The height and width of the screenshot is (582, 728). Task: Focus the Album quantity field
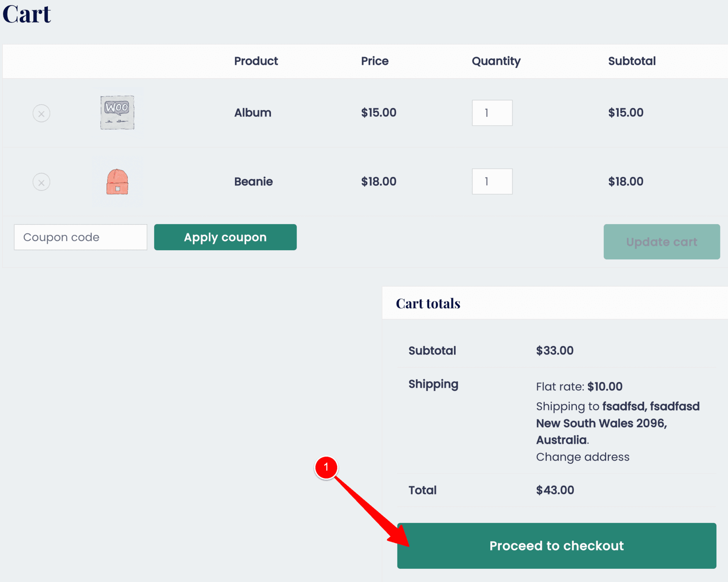point(492,113)
